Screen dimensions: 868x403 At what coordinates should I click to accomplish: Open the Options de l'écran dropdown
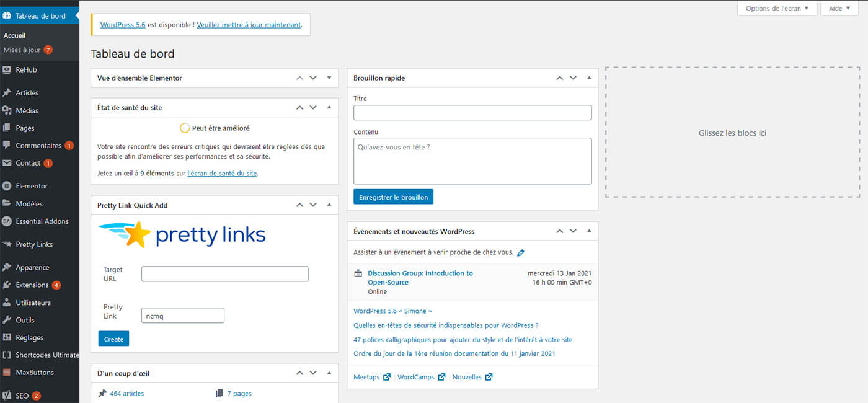[x=777, y=9]
